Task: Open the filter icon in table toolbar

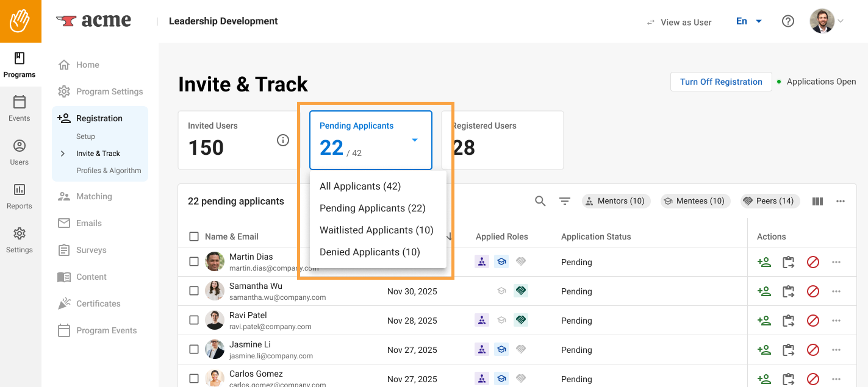Action: [x=565, y=201]
